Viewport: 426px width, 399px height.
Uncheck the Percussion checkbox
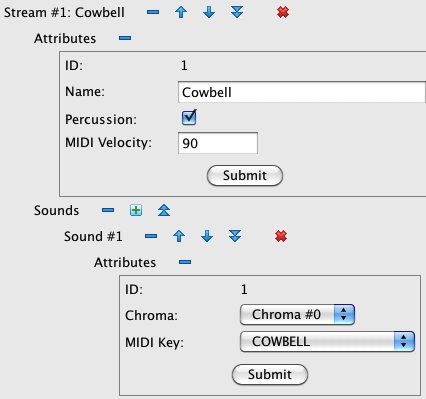point(189,117)
